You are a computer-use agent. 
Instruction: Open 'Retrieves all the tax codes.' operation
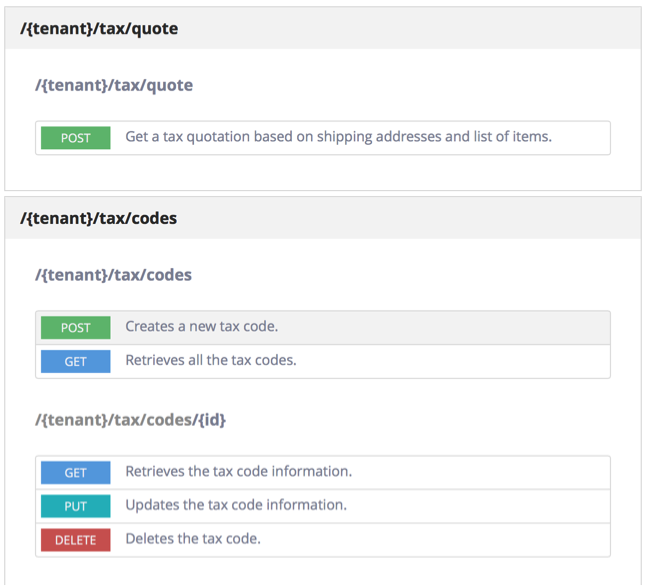point(211,360)
